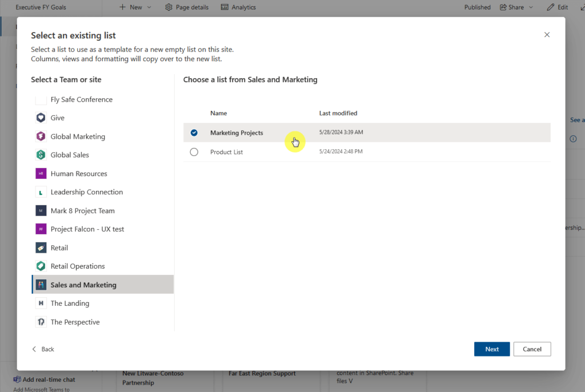Click the New label in top bar
Image resolution: width=585 pixels, height=392 pixels.
click(x=136, y=7)
